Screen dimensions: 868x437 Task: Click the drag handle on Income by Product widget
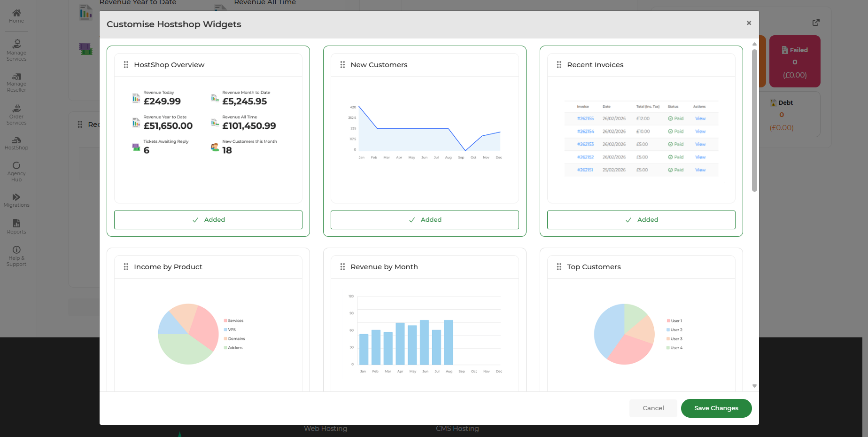click(x=126, y=267)
